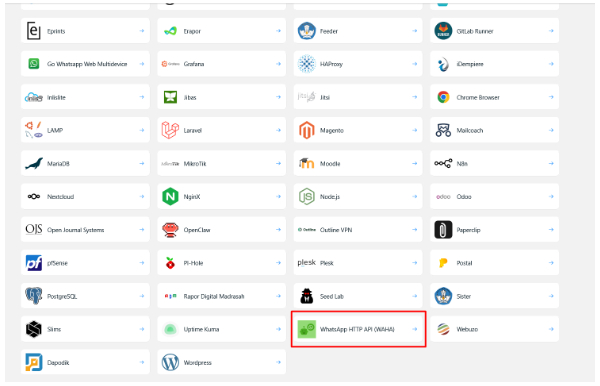
Task: Click the Grafana logo icon
Action: (x=170, y=64)
